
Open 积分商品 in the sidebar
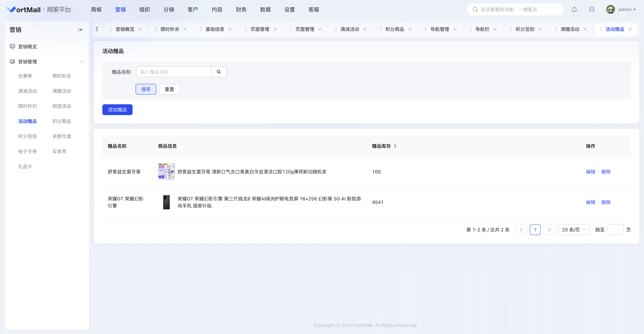(62, 121)
